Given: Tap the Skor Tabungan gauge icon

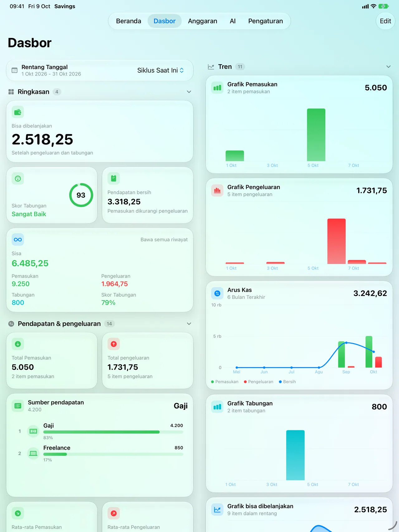Looking at the screenshot, I should [x=18, y=179].
